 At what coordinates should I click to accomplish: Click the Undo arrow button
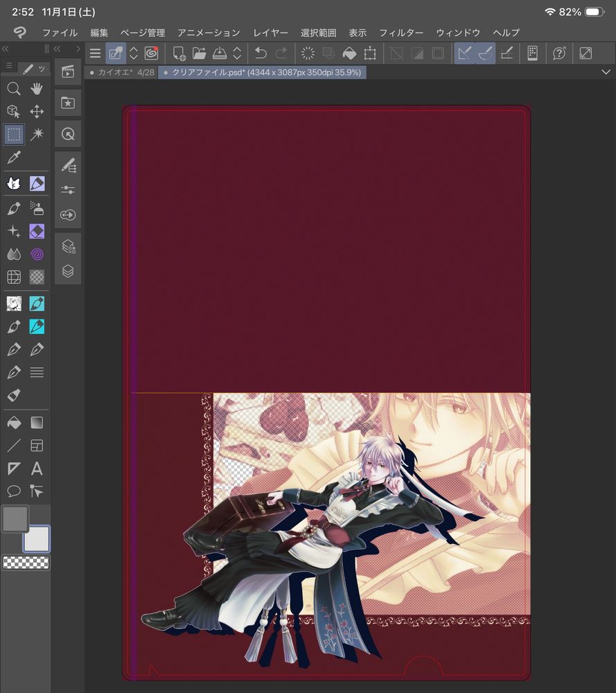tap(261, 53)
